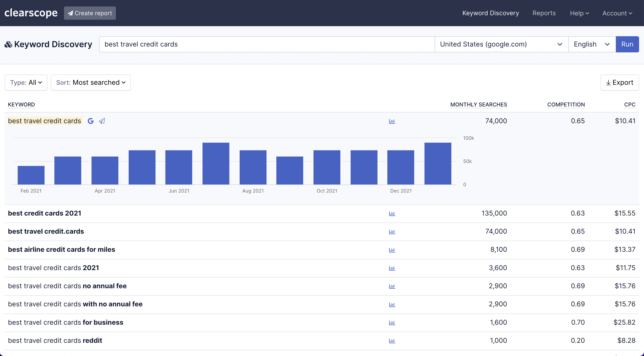644x356 pixels.
Task: Show the trend chart for best credit cards 2021
Action: point(392,214)
